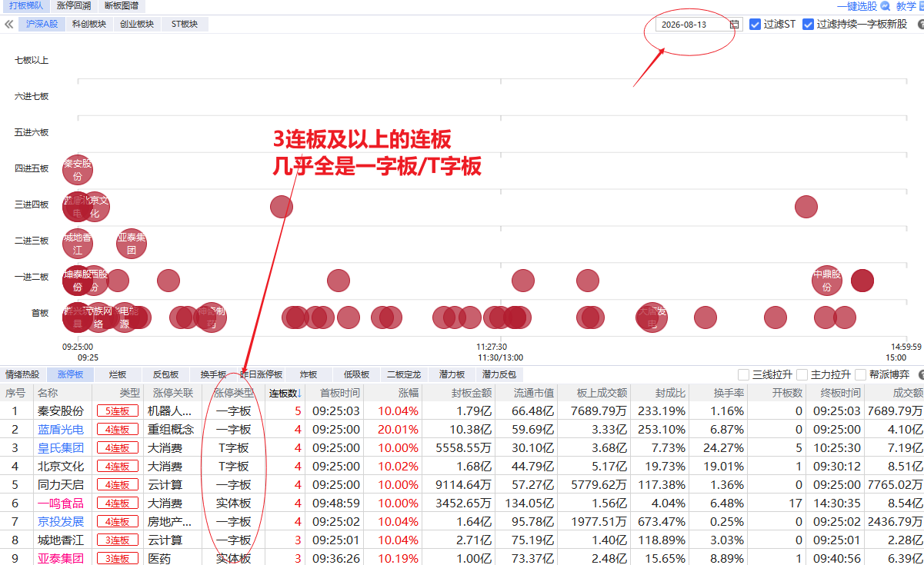This screenshot has width=924, height=565.
Task: Sort by 封成比 column header
Action: 669,393
